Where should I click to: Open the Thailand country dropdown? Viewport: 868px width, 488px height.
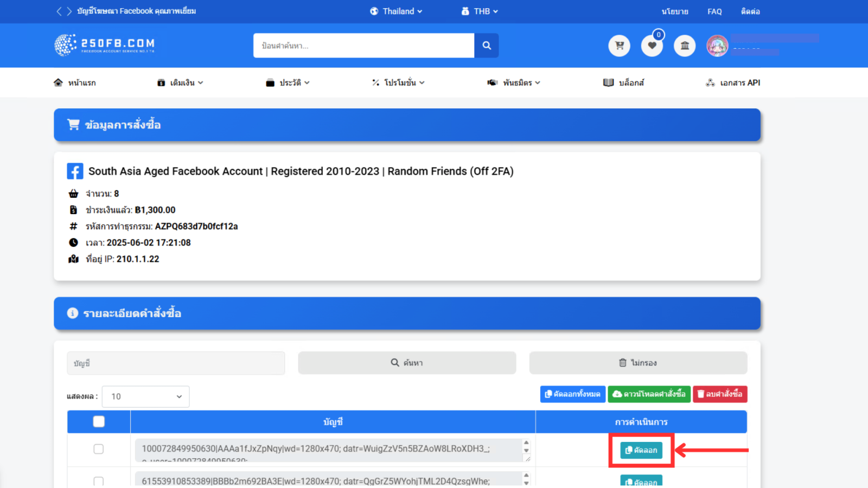click(397, 11)
